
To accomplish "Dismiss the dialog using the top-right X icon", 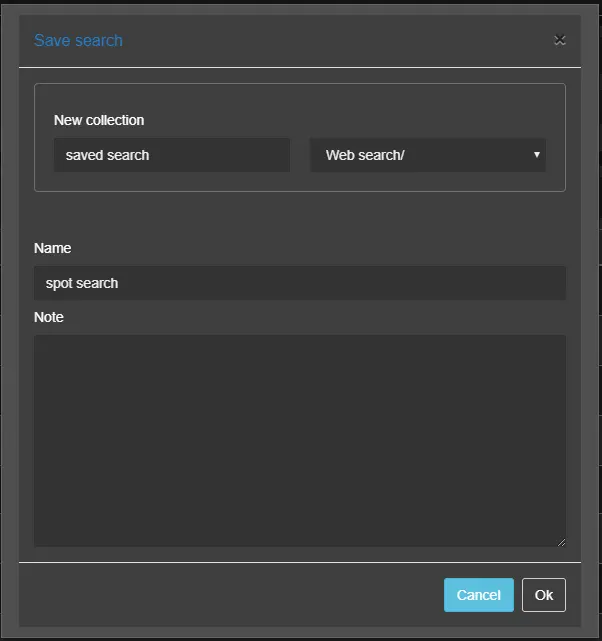I will 560,40.
